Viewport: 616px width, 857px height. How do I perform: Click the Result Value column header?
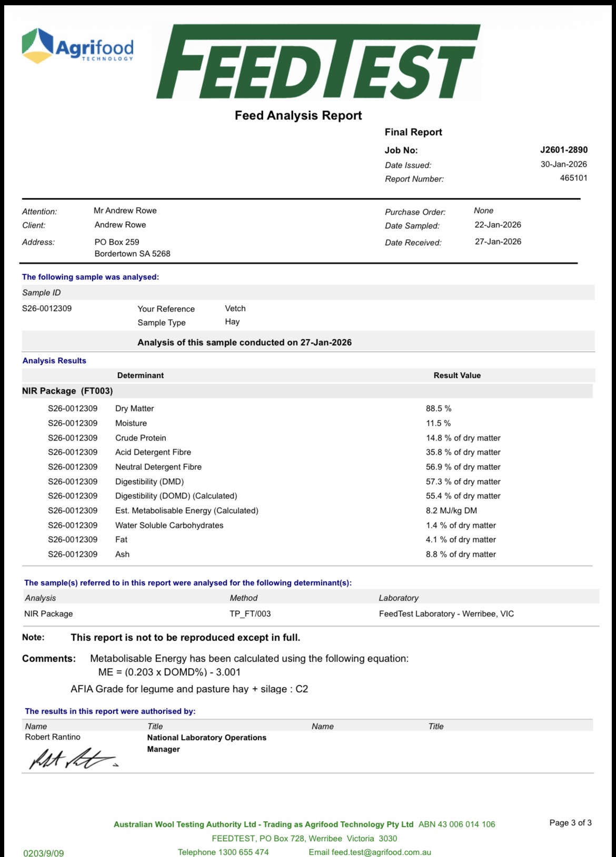457,375
